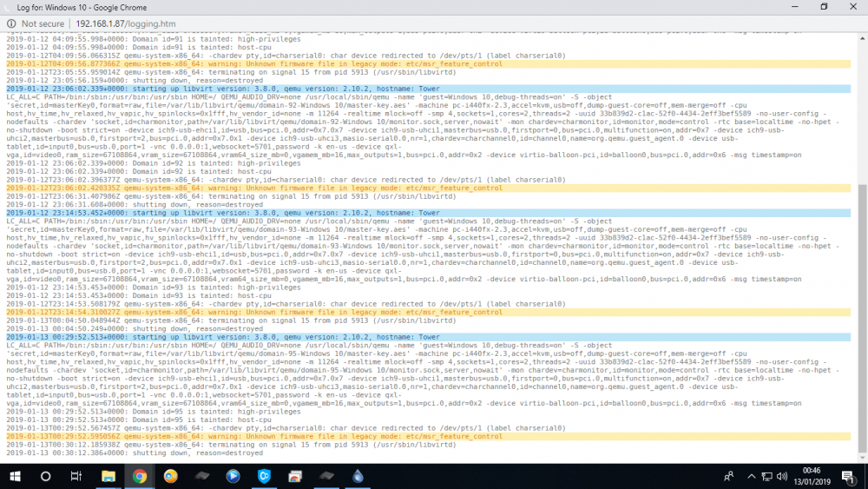Click the scrollbar down arrow
The width and height of the screenshot is (868, 489).
coord(863,458)
